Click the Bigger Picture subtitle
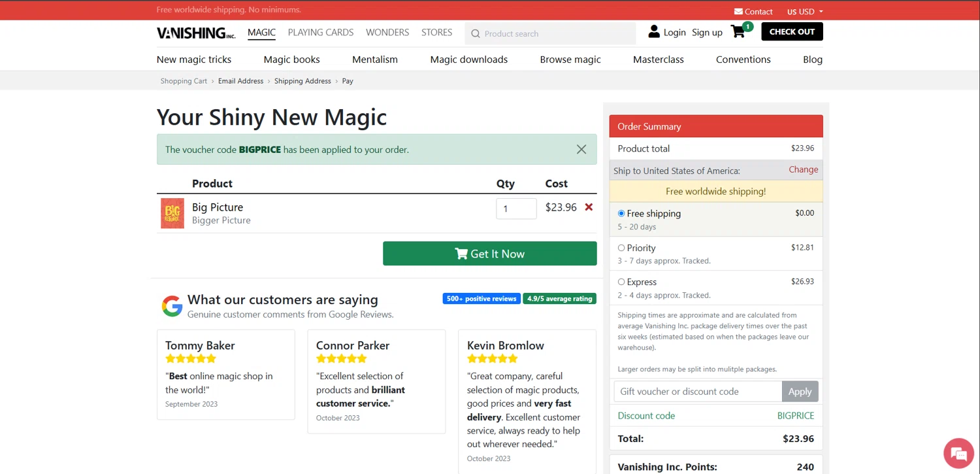The width and height of the screenshot is (980, 474). pos(221,220)
